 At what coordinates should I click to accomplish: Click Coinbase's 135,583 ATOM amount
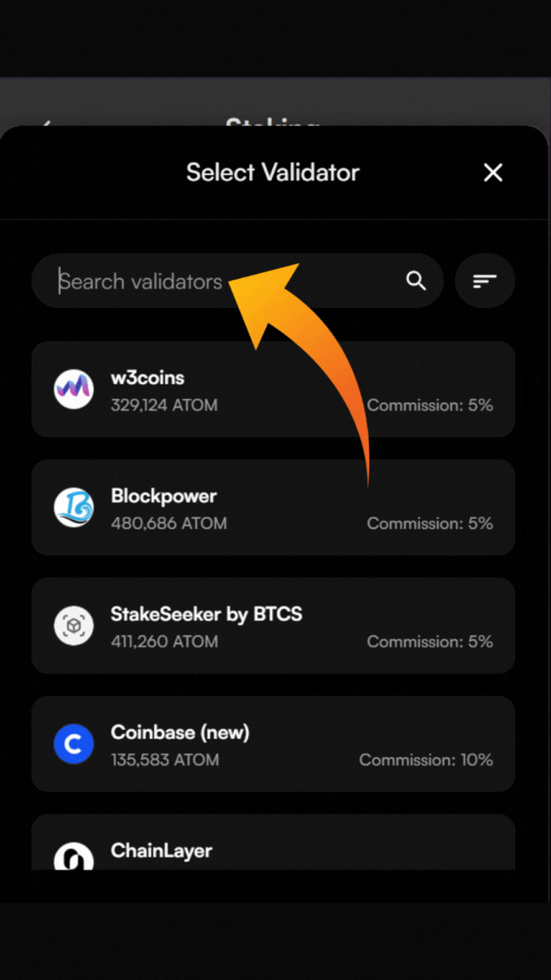(164, 760)
